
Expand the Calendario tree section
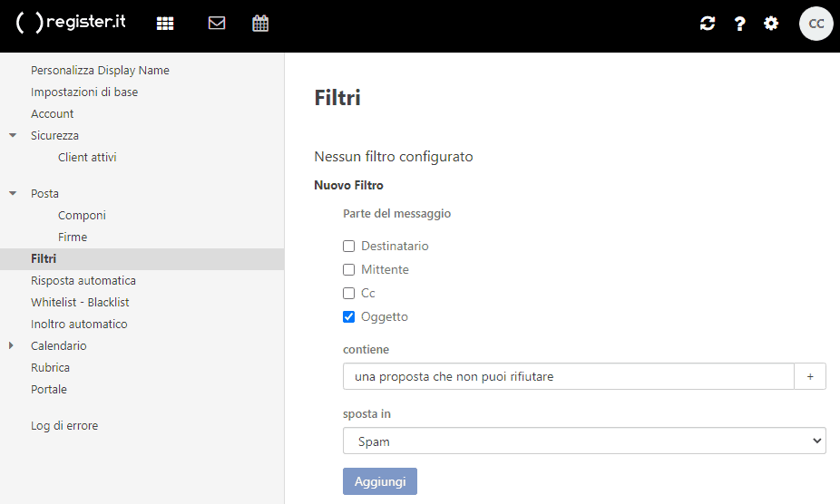12,346
